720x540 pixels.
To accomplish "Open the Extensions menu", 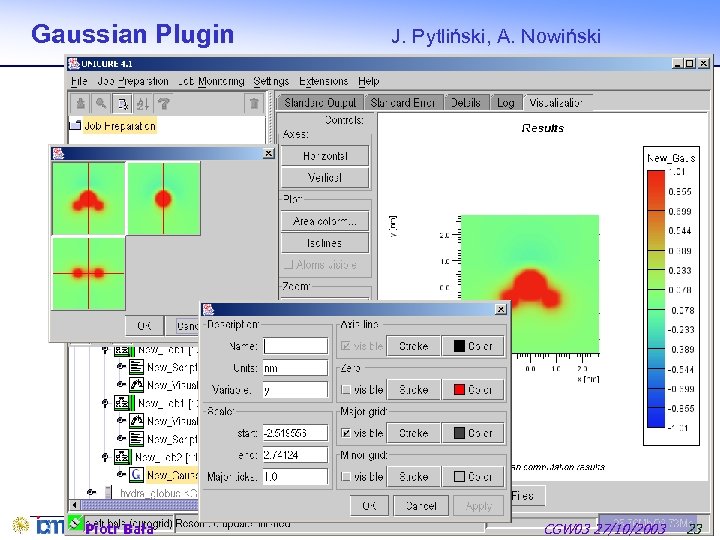I will point(323,81).
